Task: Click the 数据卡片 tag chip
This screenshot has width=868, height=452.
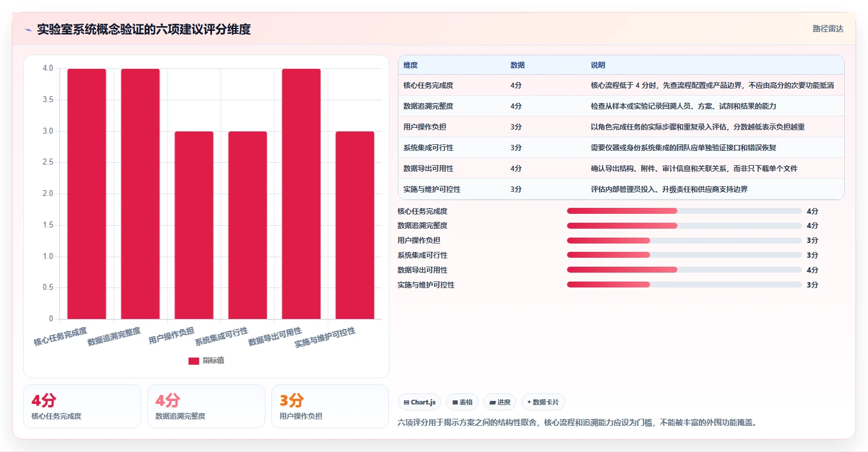Action: 543,402
